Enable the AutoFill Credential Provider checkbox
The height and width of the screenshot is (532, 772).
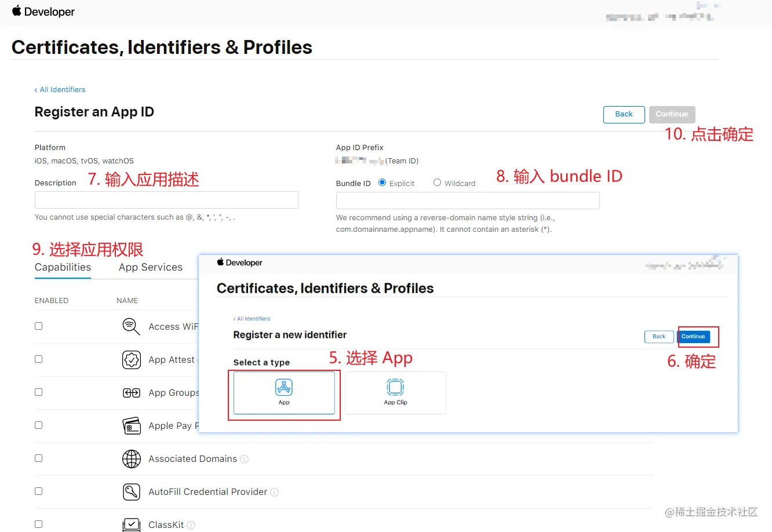click(39, 491)
